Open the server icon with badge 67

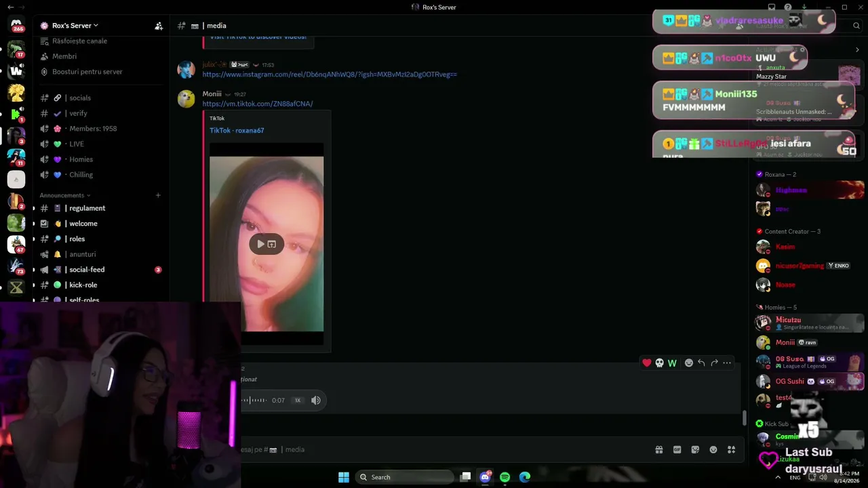coord(16,243)
